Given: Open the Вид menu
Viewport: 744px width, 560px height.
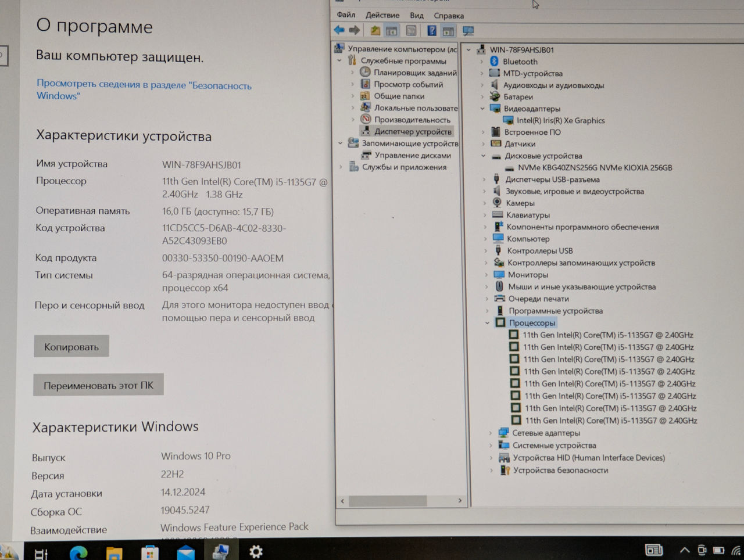Looking at the screenshot, I should pyautogui.click(x=417, y=16).
